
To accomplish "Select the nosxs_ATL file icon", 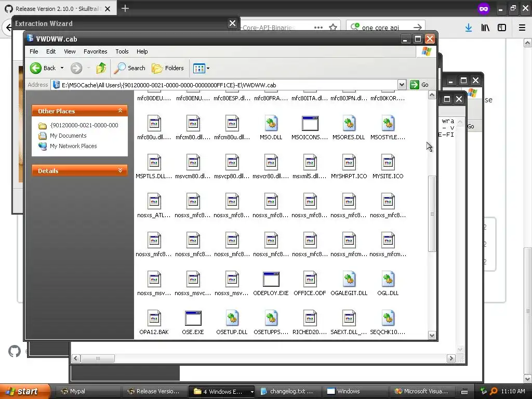I will coord(154,202).
